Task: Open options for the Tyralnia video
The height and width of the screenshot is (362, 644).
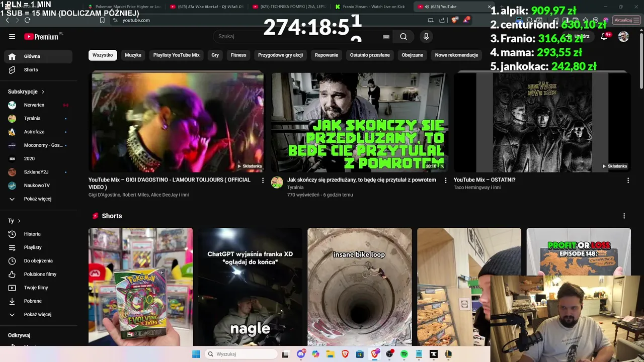Action: (x=445, y=180)
